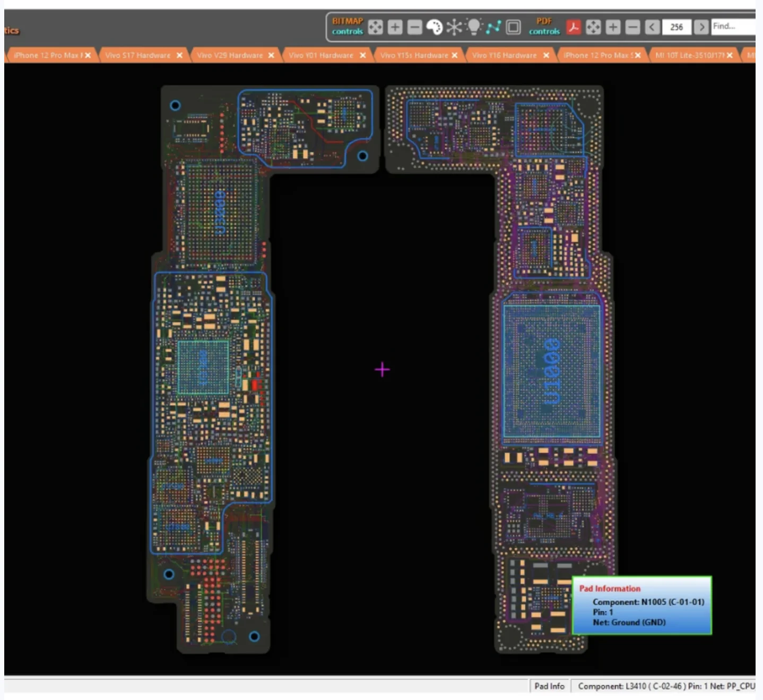Click the page number field showing 256
The width and height of the screenshot is (763, 700).
pos(677,27)
